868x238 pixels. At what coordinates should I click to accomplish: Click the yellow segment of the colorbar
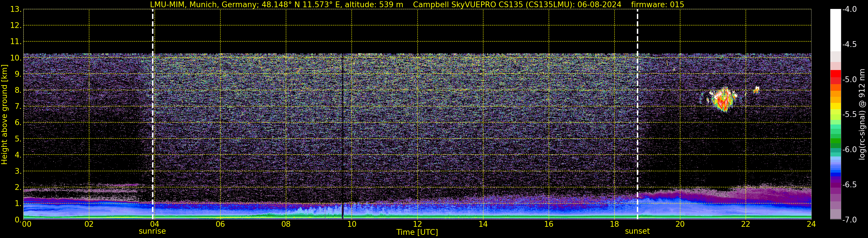[x=836, y=106]
